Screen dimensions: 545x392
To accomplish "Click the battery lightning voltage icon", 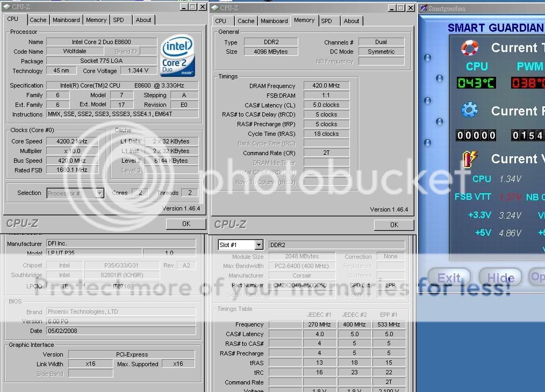I will [470, 159].
